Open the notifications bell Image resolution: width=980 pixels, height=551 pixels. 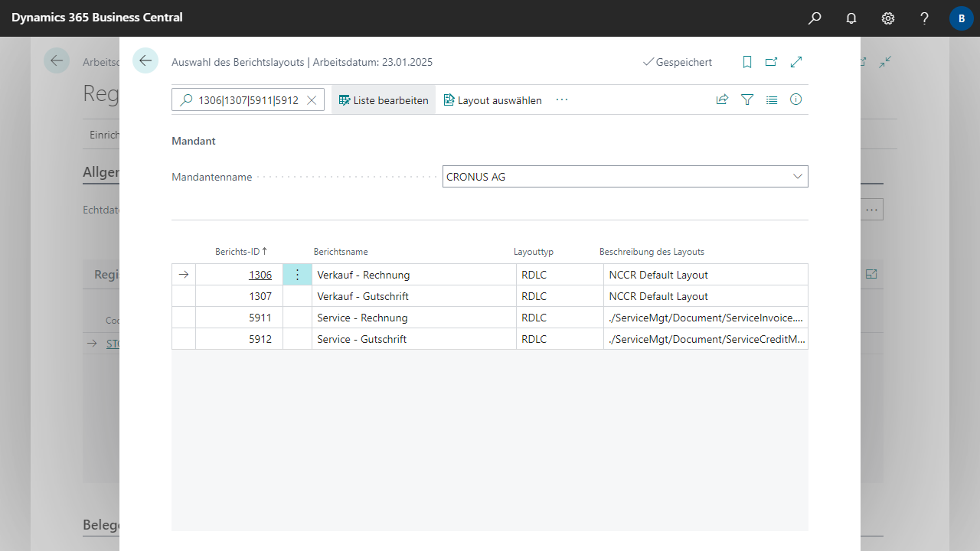pos(851,18)
